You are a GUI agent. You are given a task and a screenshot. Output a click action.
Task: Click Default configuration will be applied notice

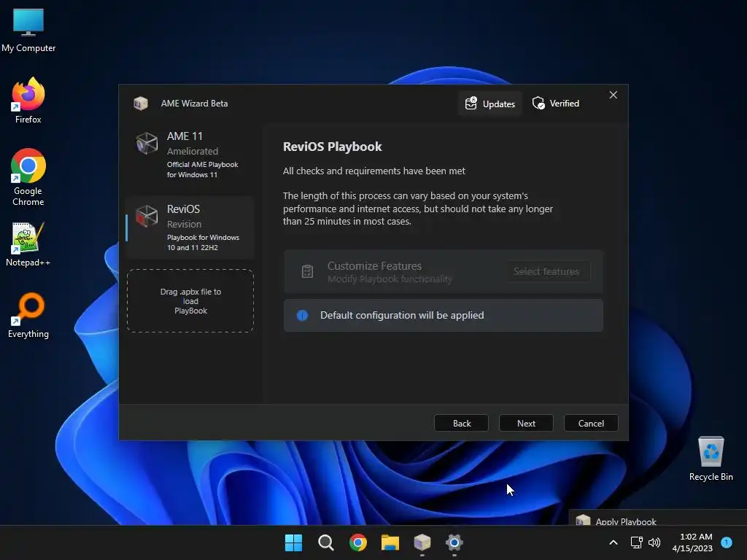pos(443,315)
